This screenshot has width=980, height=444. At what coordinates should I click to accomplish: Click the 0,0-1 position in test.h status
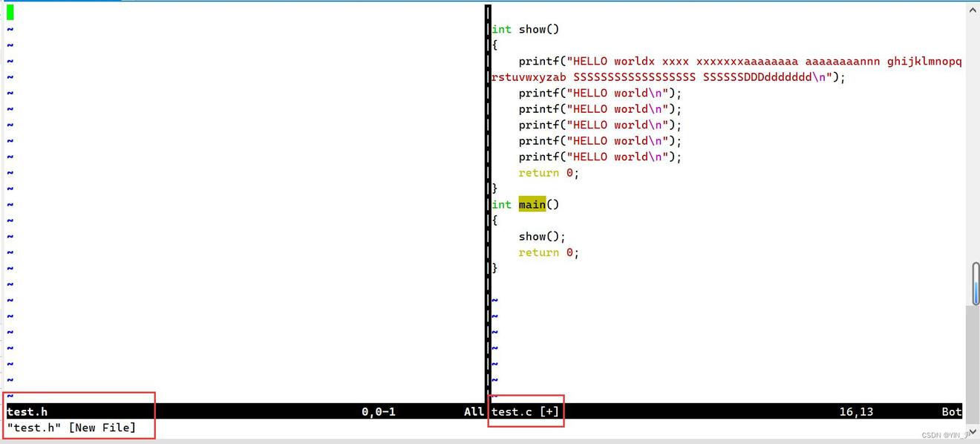coord(379,411)
